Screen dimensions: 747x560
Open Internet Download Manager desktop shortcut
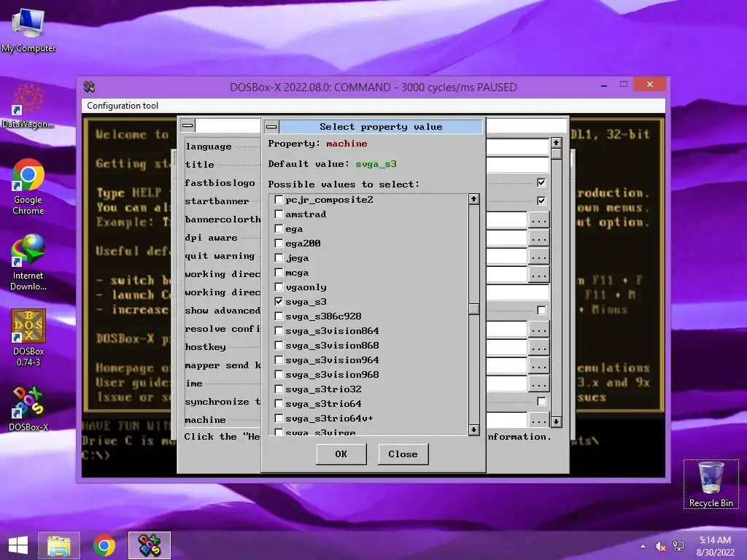pyautogui.click(x=28, y=262)
